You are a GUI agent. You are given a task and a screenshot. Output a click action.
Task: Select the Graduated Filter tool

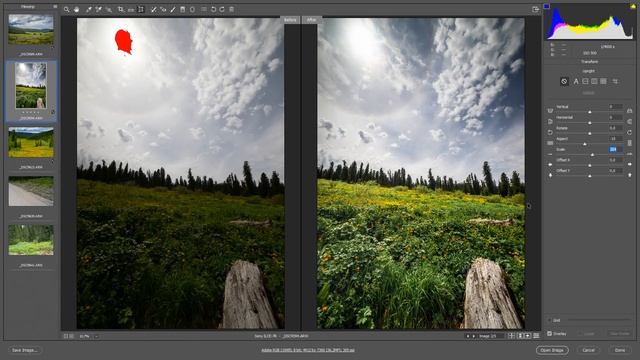click(x=182, y=9)
